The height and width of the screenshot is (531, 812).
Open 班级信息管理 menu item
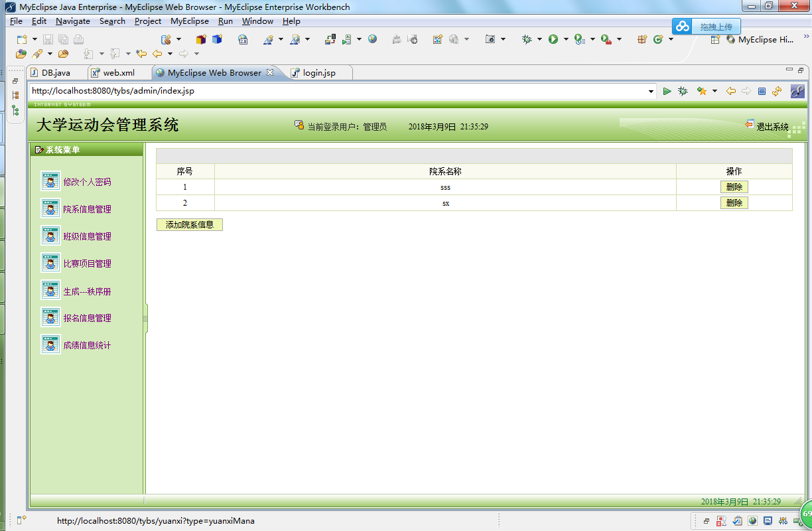coord(87,236)
